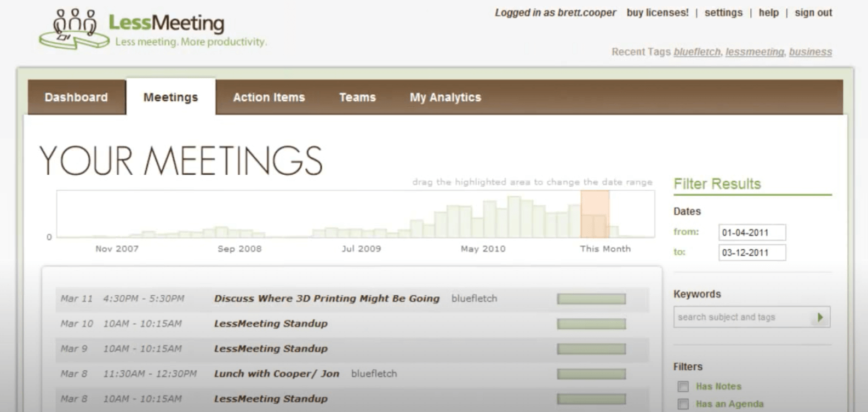Click the buy licenses! link
Viewport: 868px width, 412px height.
click(658, 13)
